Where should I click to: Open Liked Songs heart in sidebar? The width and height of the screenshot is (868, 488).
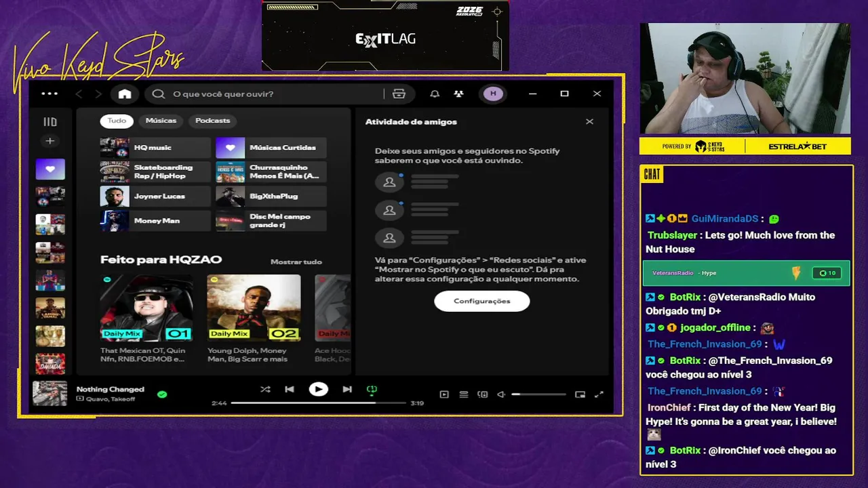50,169
